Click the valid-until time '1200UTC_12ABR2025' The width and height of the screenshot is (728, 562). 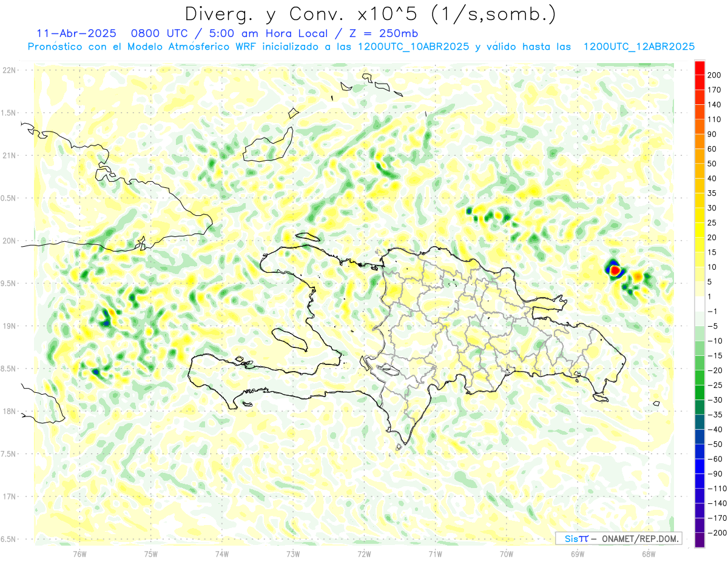point(639,47)
